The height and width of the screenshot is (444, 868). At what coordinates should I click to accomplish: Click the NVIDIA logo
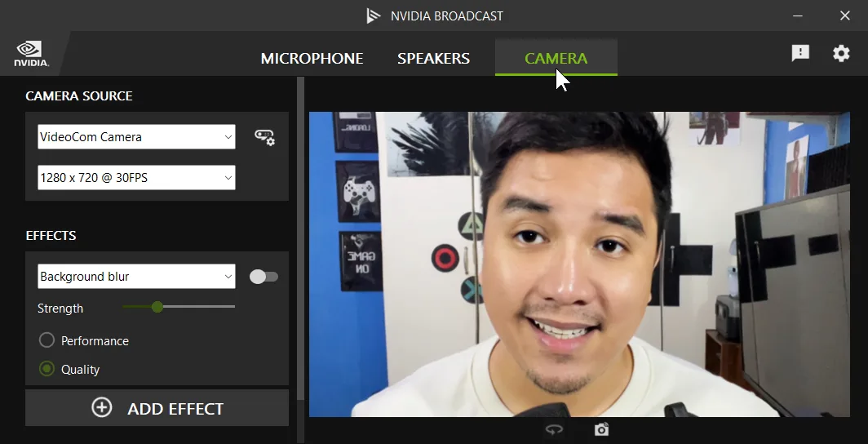click(x=31, y=54)
